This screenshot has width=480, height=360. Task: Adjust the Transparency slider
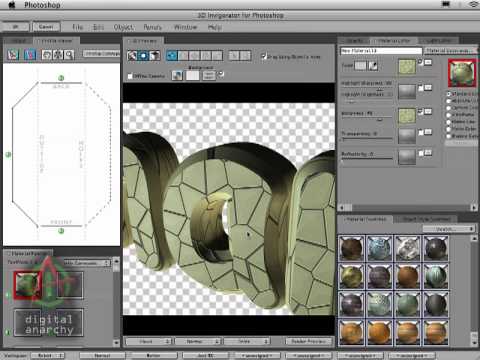367,139
